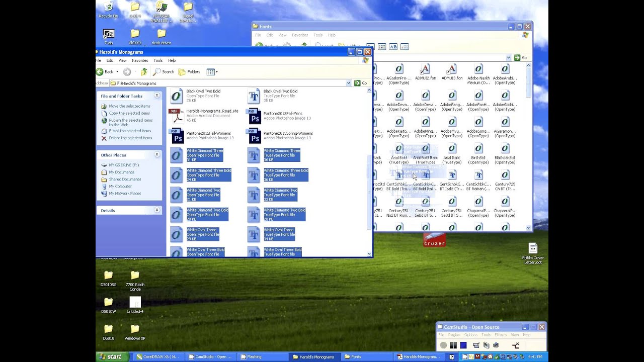
Task: Open My Network Places link
Action: pyautogui.click(x=125, y=193)
